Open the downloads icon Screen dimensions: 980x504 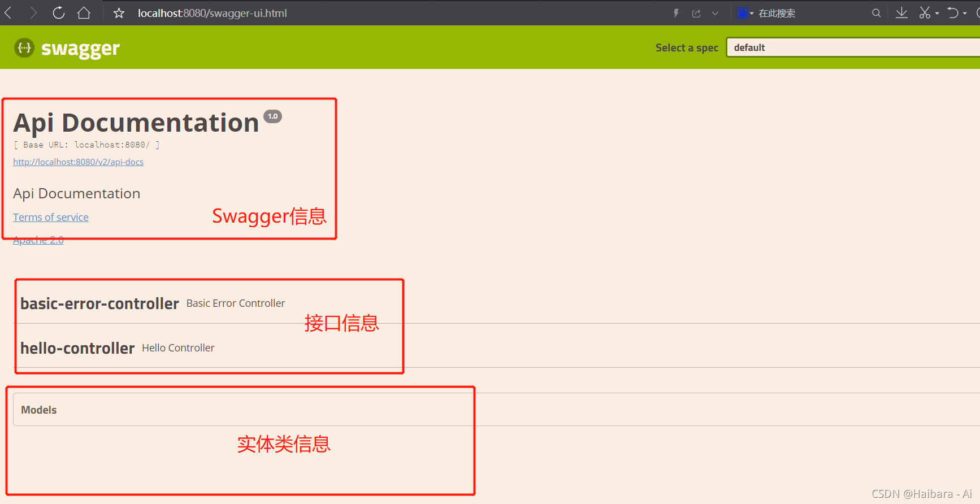pyautogui.click(x=902, y=13)
